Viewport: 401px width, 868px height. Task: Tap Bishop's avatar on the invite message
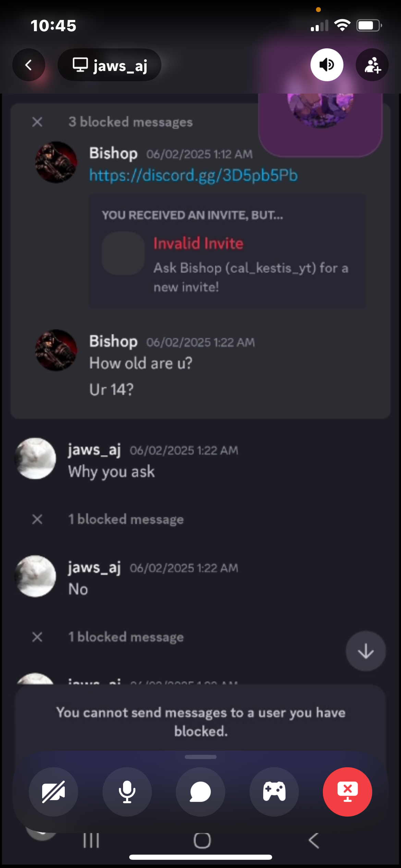point(56,162)
